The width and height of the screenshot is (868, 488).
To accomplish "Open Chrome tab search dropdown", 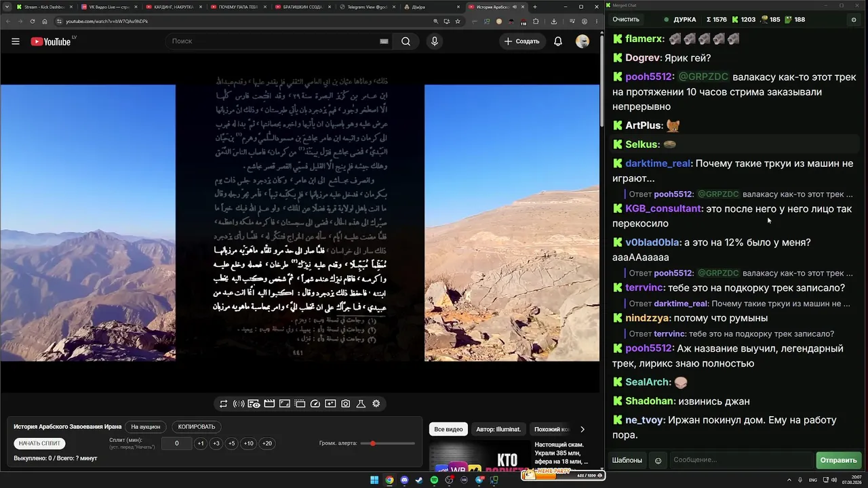I will 7,7.
